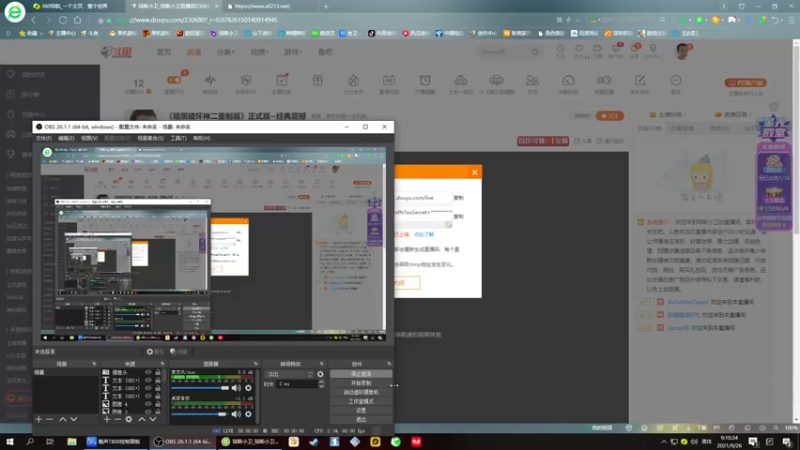Open File Explorer from the taskbar

coord(71,442)
